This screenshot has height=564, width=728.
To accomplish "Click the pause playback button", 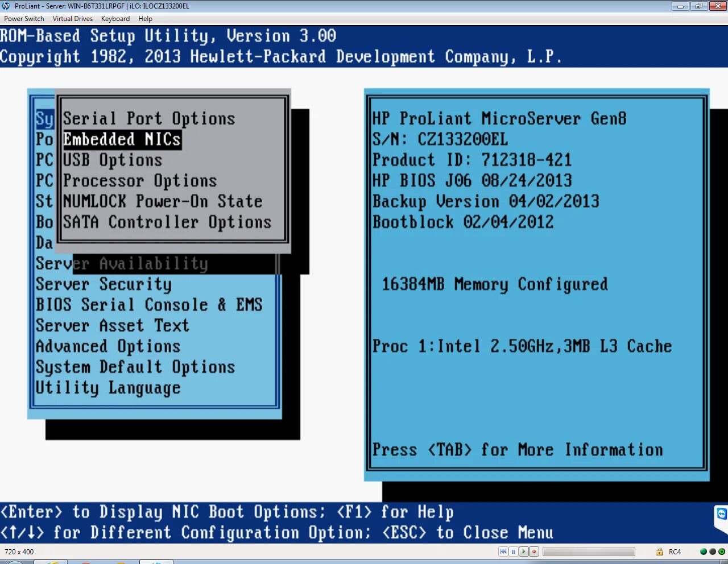I will (514, 551).
